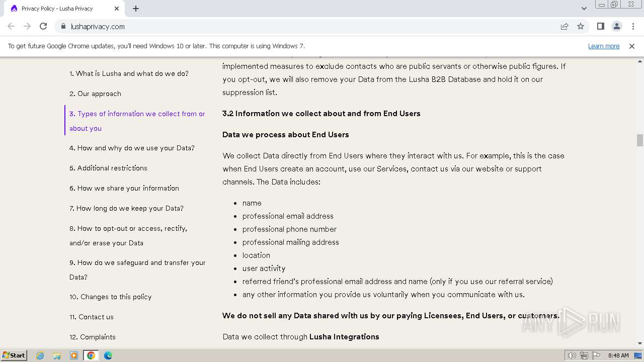Click the show desktop button

pyautogui.click(x=639, y=355)
